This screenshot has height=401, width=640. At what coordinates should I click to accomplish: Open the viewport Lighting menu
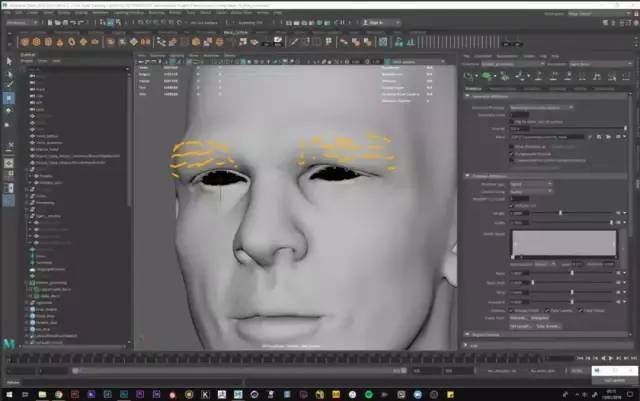point(177,55)
